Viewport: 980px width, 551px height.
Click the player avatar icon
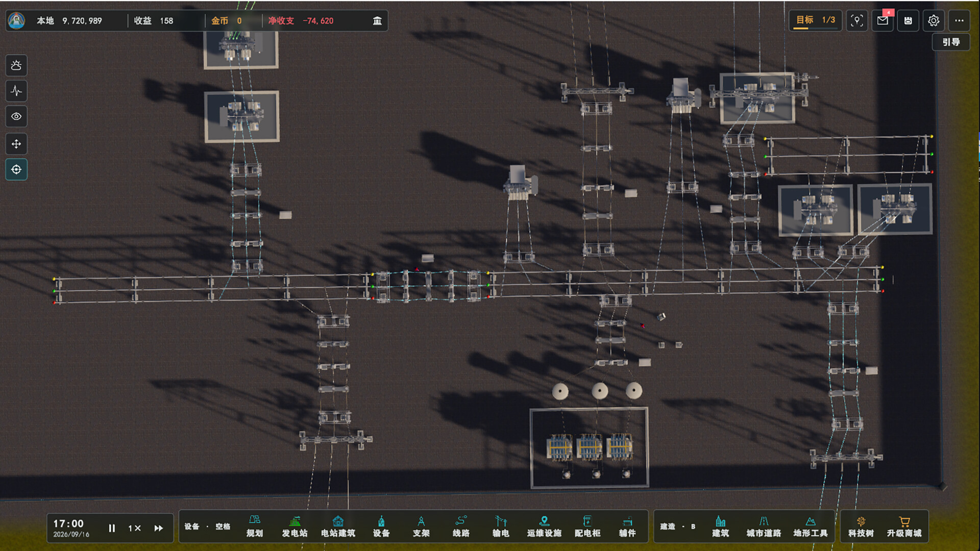click(x=17, y=20)
